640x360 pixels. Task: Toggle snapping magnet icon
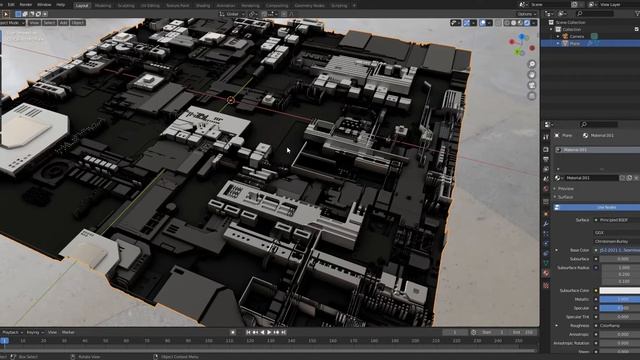(264, 14)
